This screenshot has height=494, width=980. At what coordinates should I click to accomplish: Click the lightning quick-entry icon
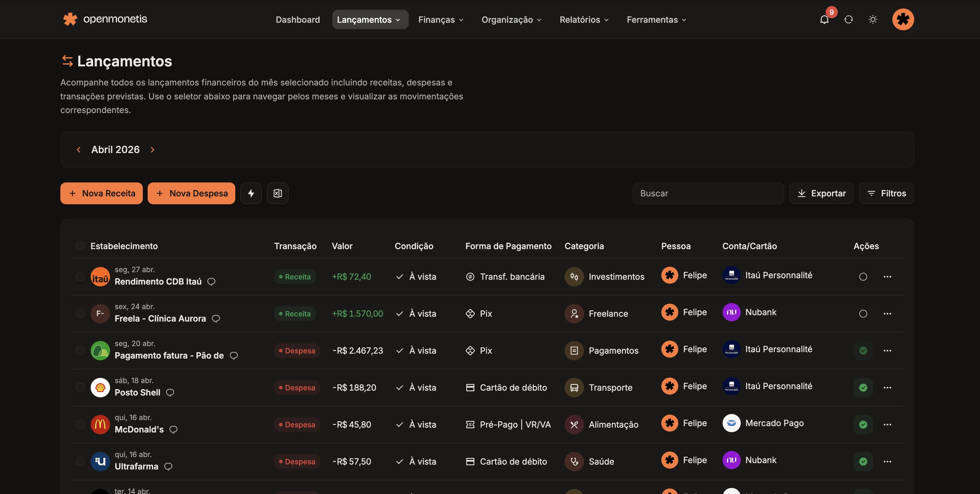251,193
